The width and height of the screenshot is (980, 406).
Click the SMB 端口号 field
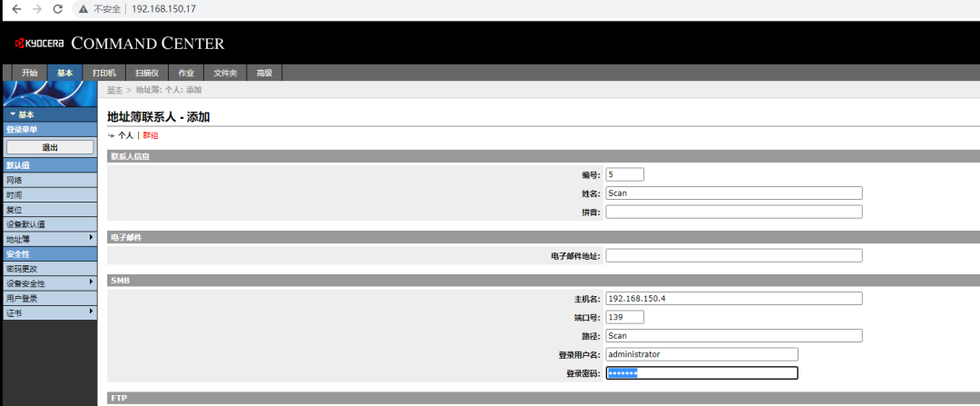click(625, 317)
